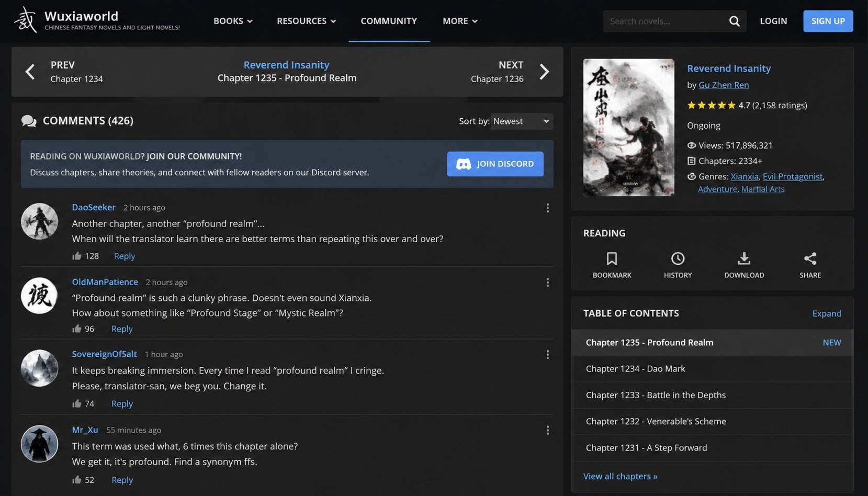Like Mr_Xu's comment thumbs-up
The width and height of the screenshot is (868, 496).
point(77,480)
